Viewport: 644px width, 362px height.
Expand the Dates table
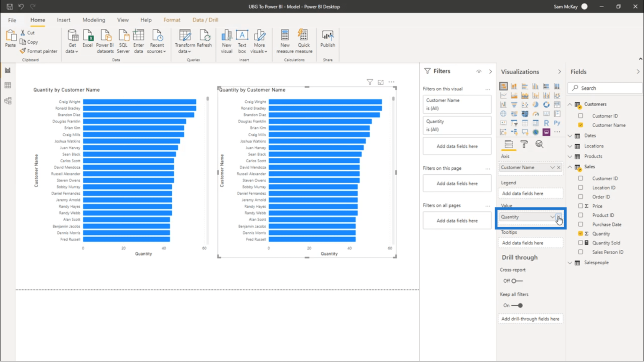click(570, 136)
